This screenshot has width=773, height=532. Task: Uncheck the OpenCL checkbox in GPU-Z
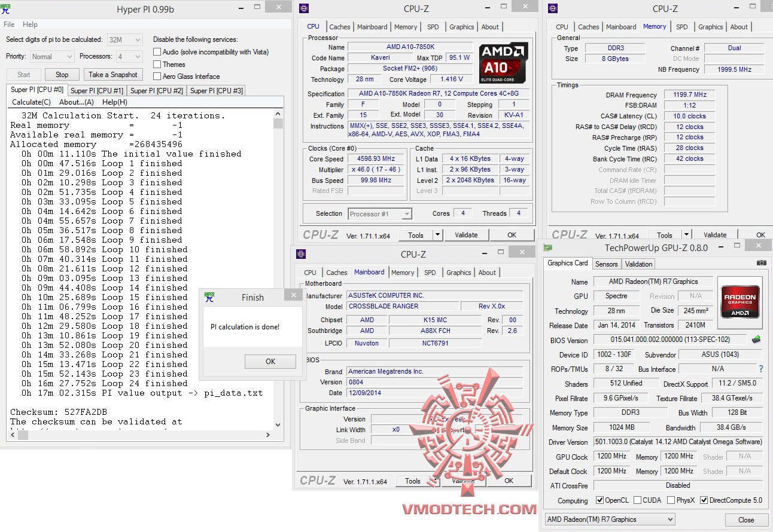600,500
